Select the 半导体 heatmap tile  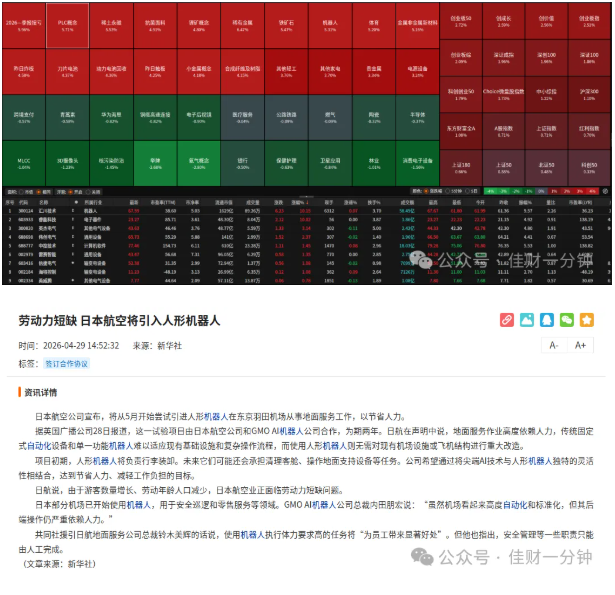pyautogui.click(x=417, y=117)
